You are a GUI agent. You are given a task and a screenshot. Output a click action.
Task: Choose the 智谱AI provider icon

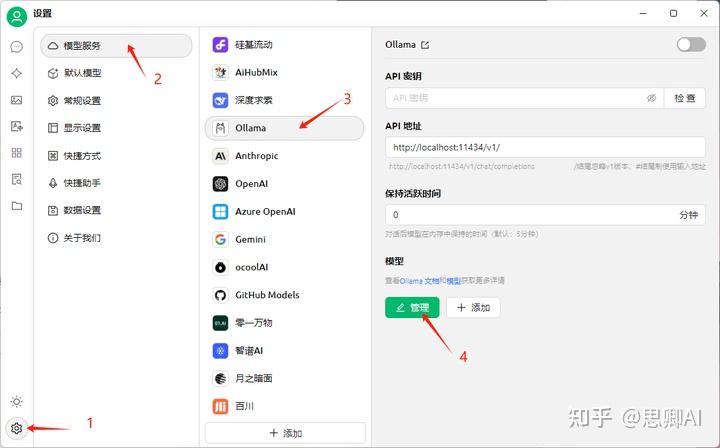click(220, 351)
